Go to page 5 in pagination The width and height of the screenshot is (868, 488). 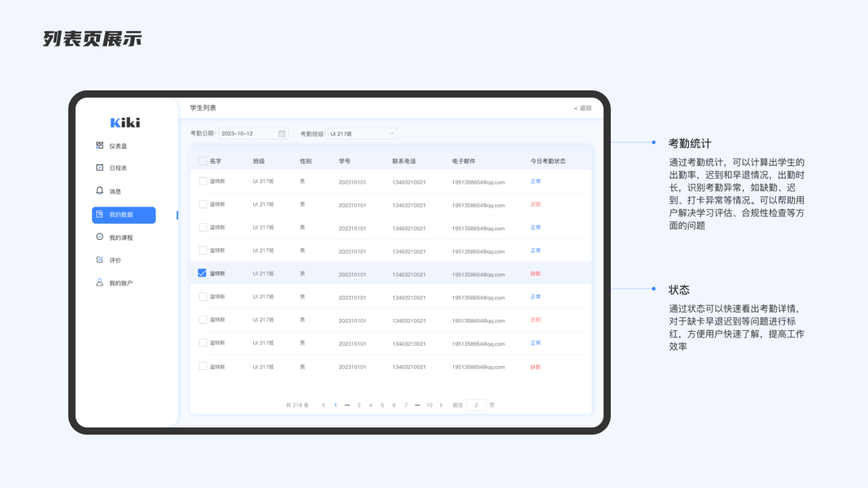382,405
